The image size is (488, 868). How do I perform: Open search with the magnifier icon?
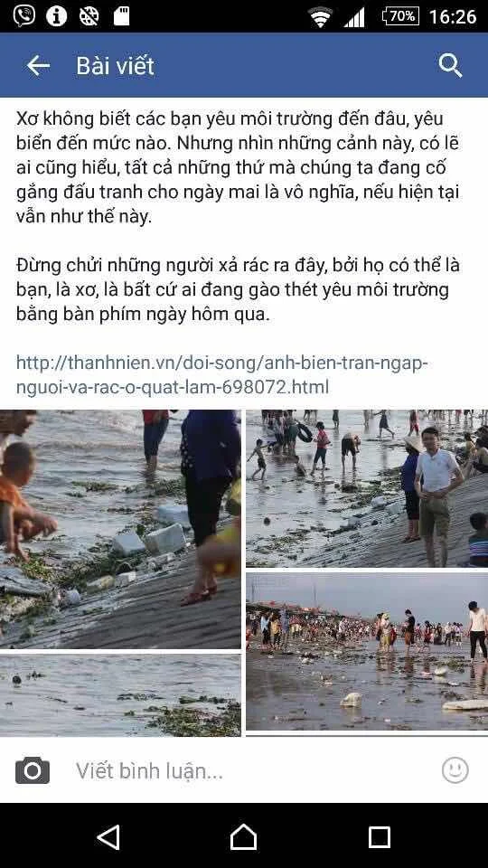(450, 66)
